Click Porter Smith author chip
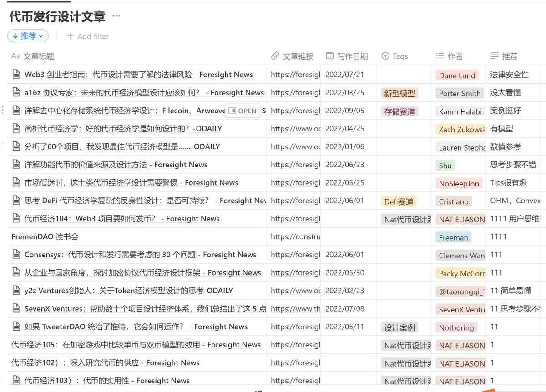 point(460,94)
